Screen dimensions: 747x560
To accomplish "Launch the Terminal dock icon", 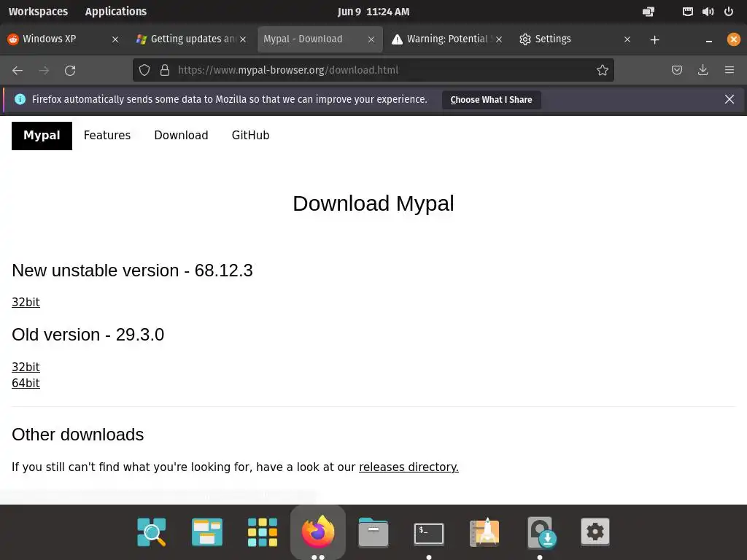I will pos(429,533).
